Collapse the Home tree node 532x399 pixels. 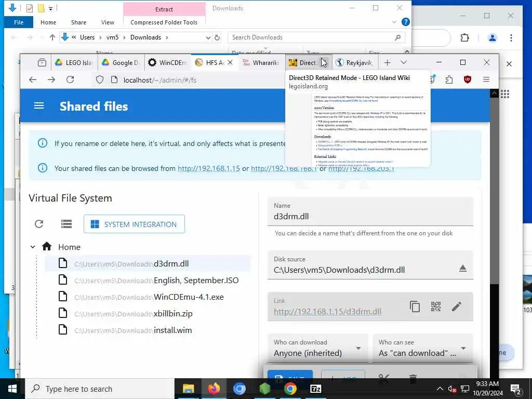point(33,247)
